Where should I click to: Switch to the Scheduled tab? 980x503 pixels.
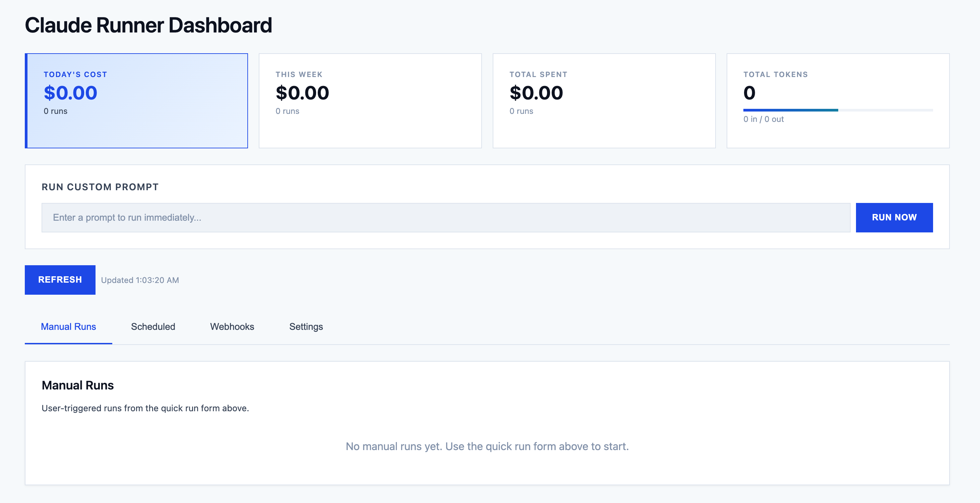point(152,327)
